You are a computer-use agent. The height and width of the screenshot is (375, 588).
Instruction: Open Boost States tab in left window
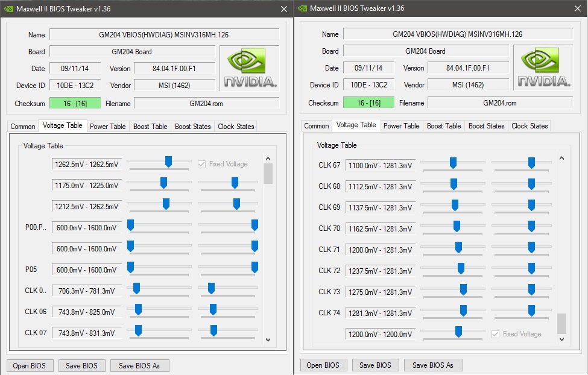point(193,127)
